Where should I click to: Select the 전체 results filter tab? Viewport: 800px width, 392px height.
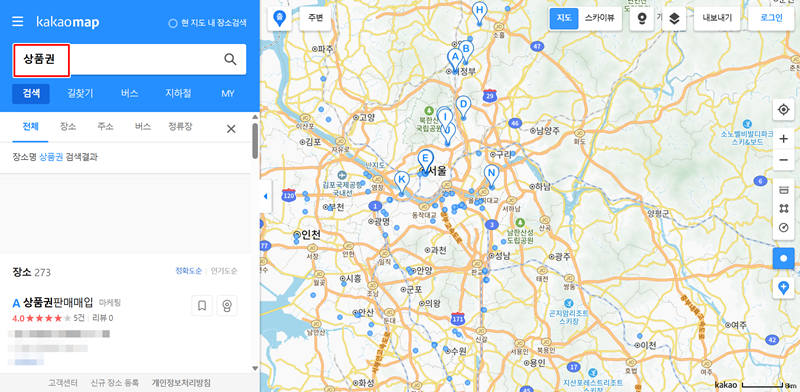(x=30, y=127)
